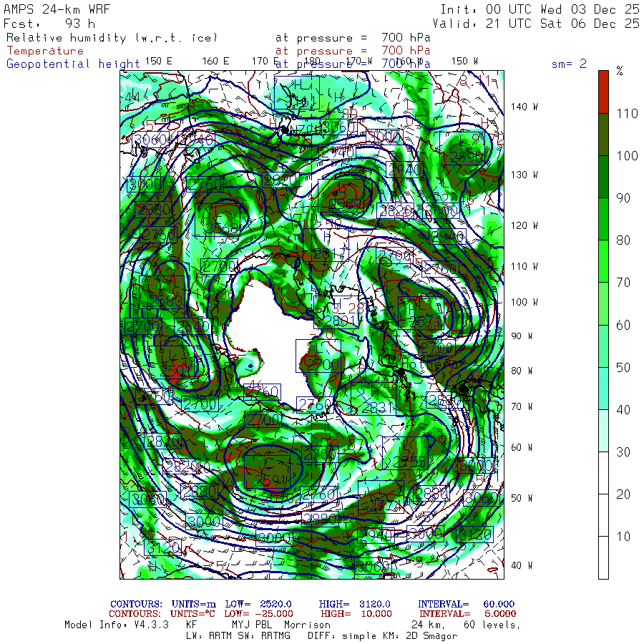644x644 pixels.
Task: Click the "sm= 2" smoothing label
Action: pyautogui.click(x=569, y=64)
